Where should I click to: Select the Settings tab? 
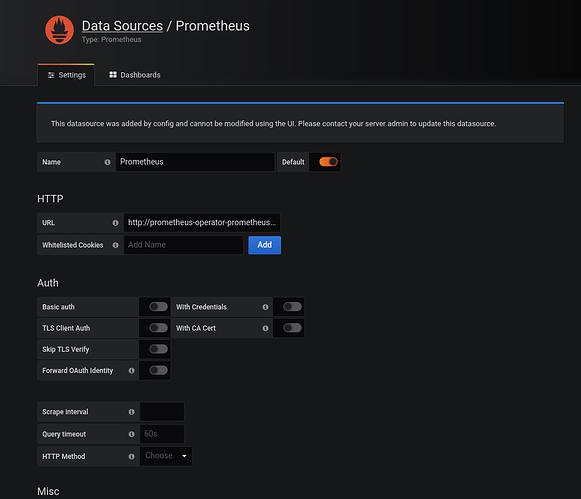[x=66, y=75]
